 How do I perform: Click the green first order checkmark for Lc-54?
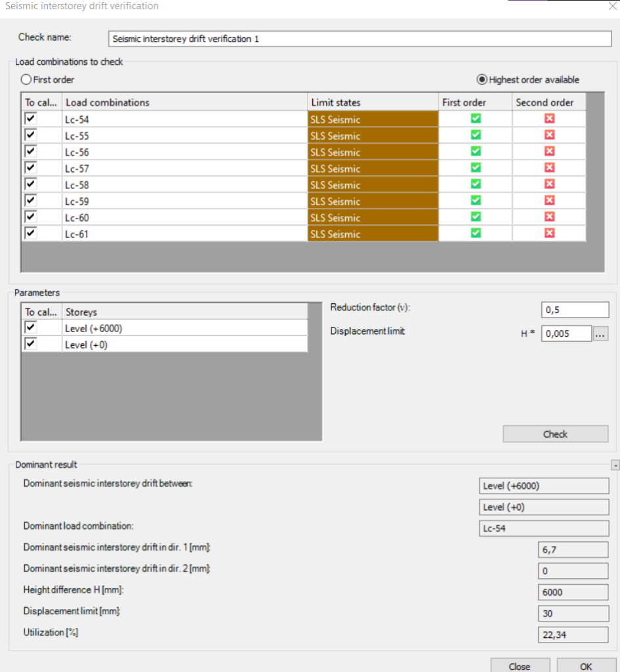(x=476, y=118)
